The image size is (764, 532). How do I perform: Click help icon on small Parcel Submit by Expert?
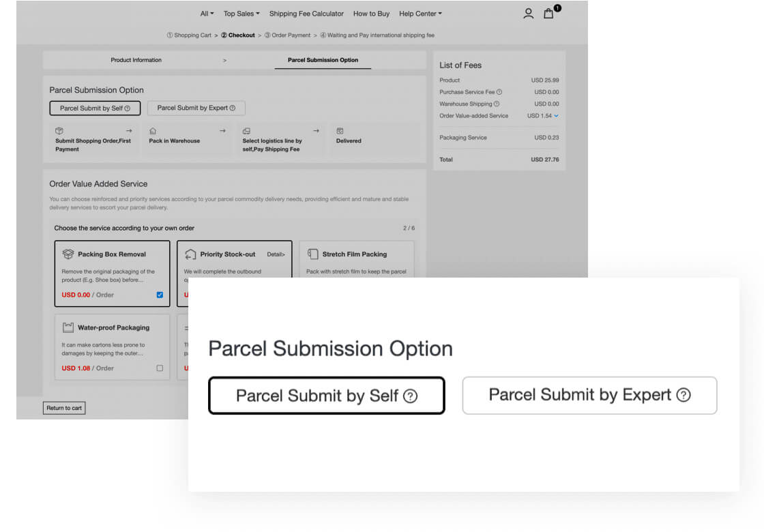click(233, 108)
